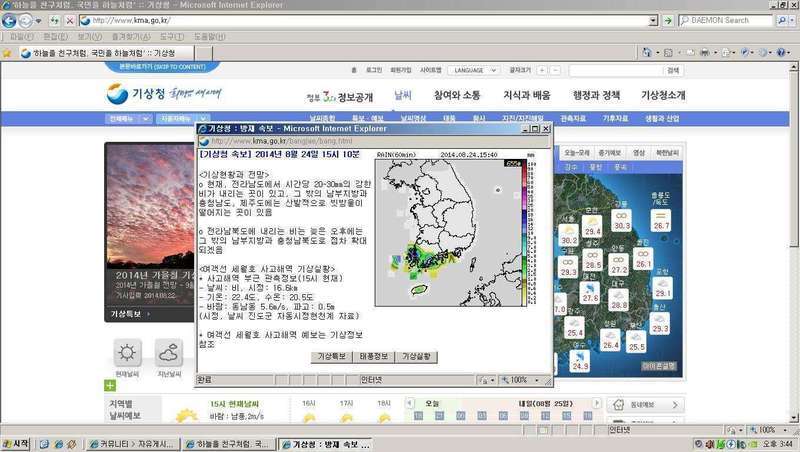The height and width of the screenshot is (452, 800).
Task: Click the house icon beside 동네예보
Action: [x=618, y=405]
